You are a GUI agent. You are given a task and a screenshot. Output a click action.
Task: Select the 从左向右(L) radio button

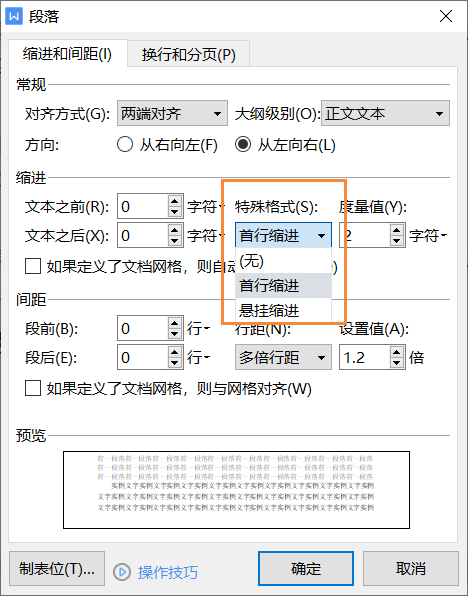(285, 145)
